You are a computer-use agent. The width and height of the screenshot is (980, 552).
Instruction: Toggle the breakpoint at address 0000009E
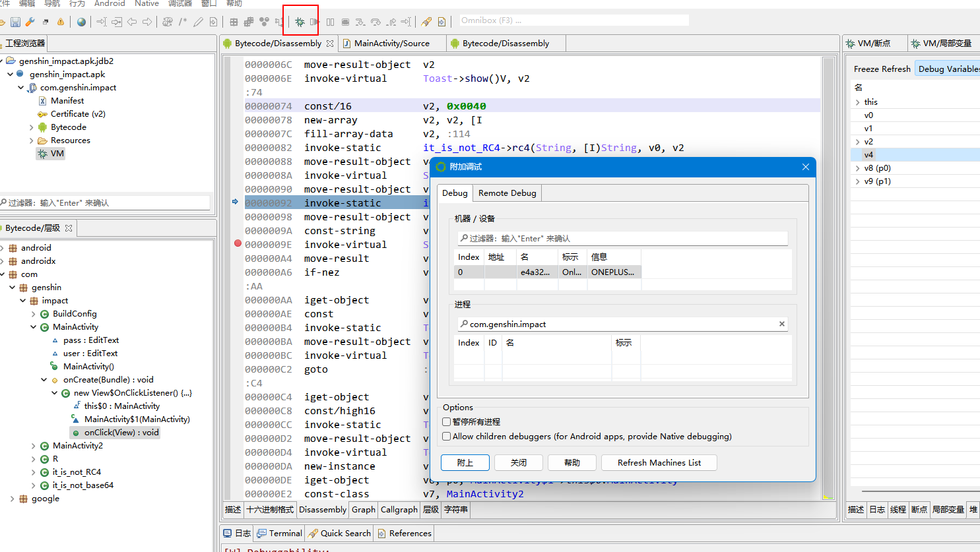point(238,244)
